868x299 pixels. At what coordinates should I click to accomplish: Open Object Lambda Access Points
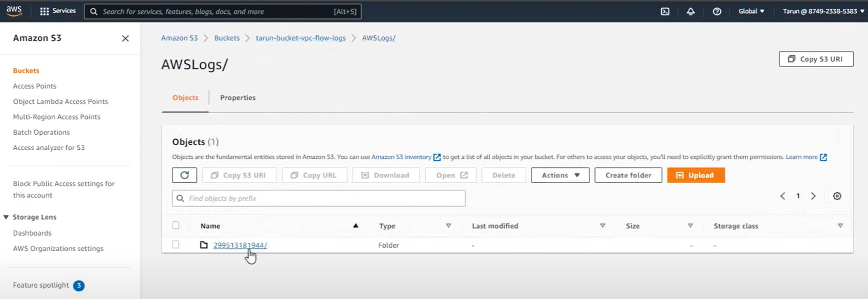[x=61, y=101]
